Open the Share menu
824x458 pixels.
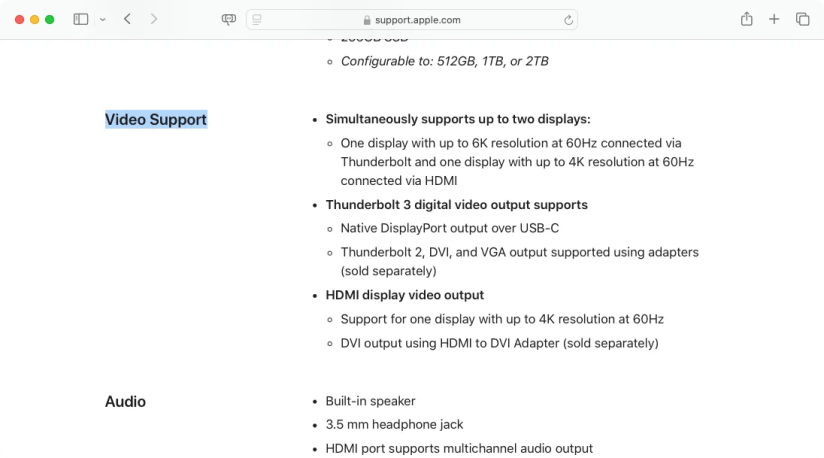click(746, 19)
